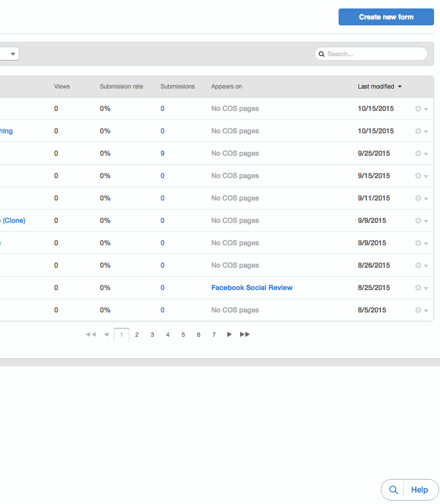Image resolution: width=440 pixels, height=504 pixels.
Task: Open gear menu for the 9/15/2015 row
Action: pyautogui.click(x=422, y=176)
